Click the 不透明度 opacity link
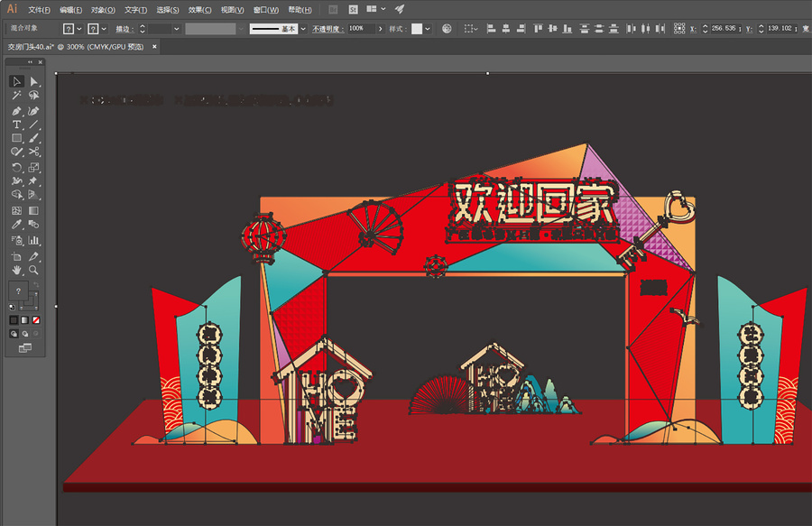 click(x=328, y=29)
